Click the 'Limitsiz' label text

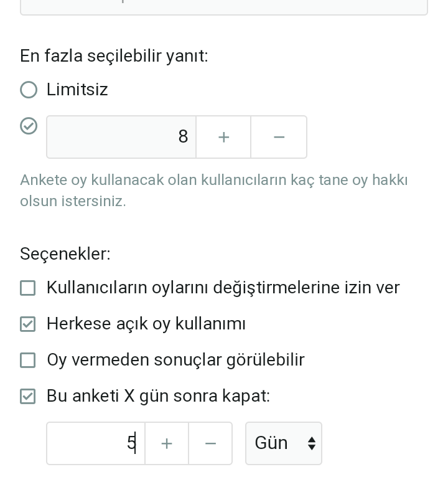(x=77, y=90)
